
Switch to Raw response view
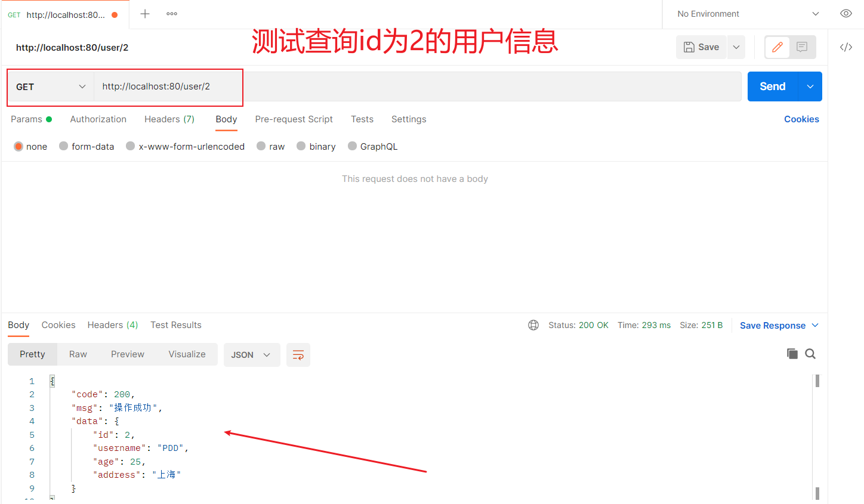point(78,354)
